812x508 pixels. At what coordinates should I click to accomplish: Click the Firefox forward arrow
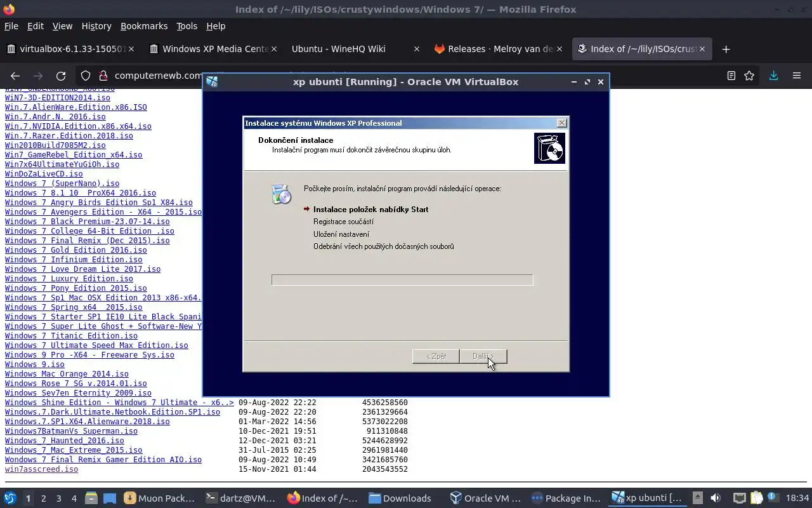(x=38, y=76)
